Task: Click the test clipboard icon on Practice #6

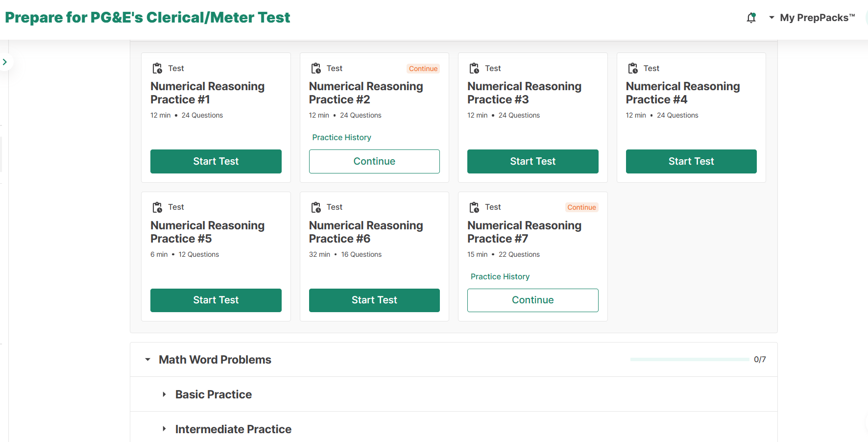Action: point(316,207)
